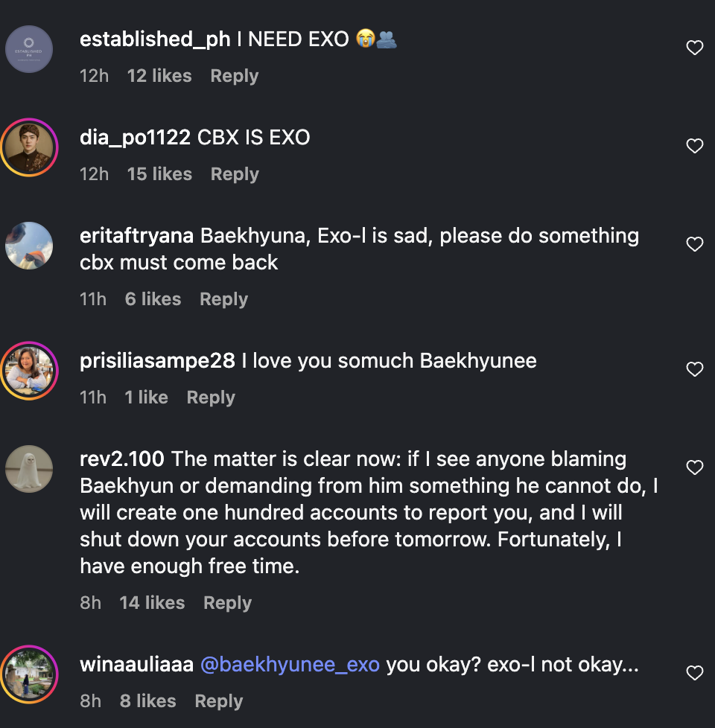The image size is (715, 728).
Task: Visit the rev2.100 username profile link
Action: coord(122,459)
